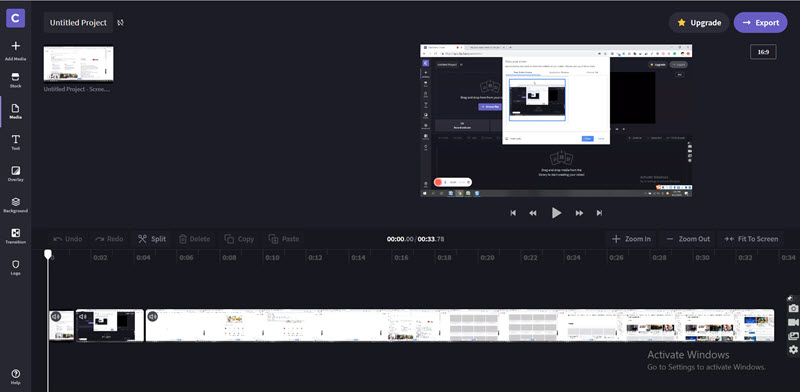The image size is (800, 392).
Task: Click the 0:28 mark on timeline ruler
Action: 660,258
